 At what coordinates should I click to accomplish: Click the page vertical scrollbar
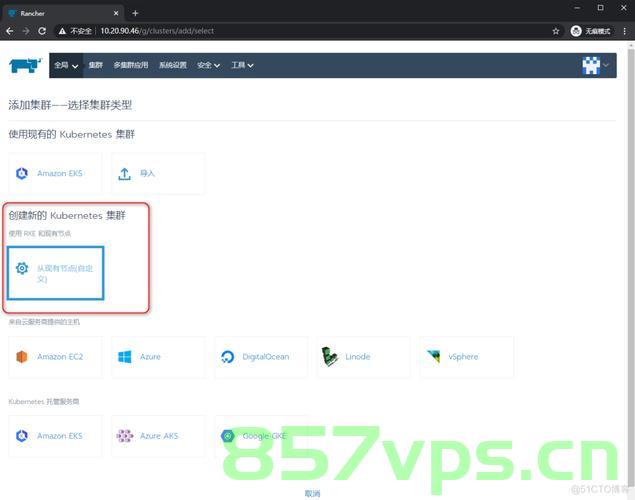[631, 267]
